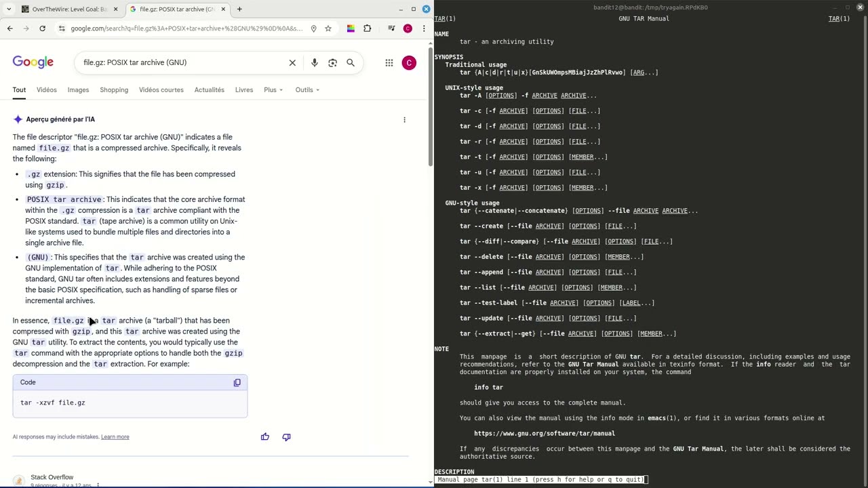View site information for google.com
This screenshot has width=868, height=488.
click(62, 28)
